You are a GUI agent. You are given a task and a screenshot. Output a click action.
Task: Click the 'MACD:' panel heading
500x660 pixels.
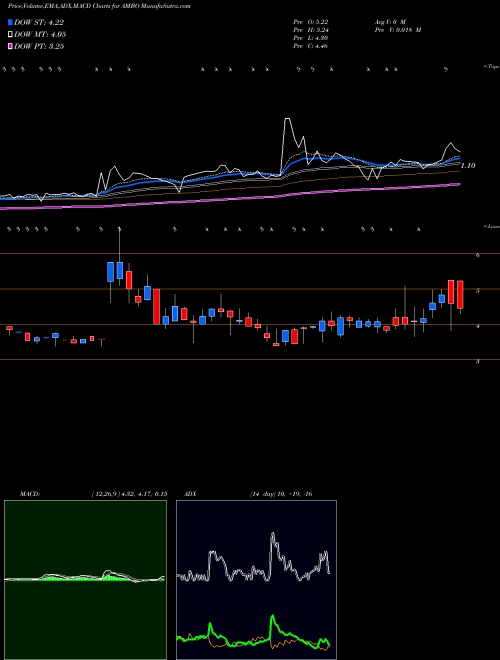[x=29, y=494]
